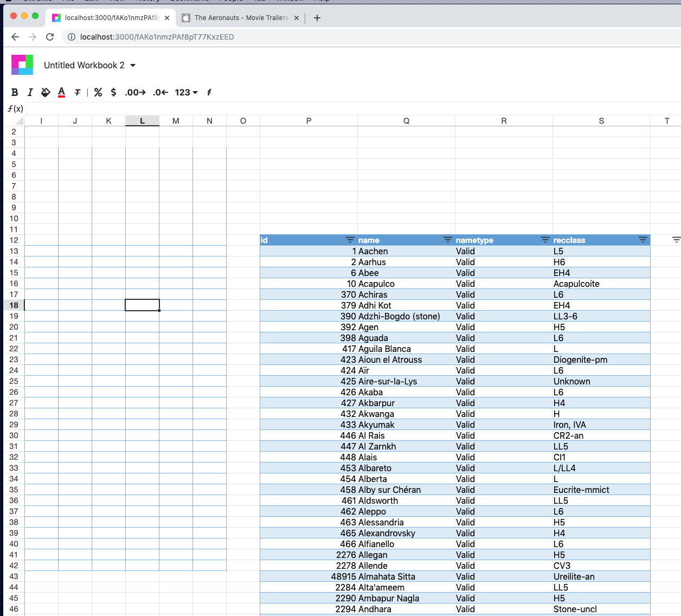This screenshot has width=681, height=616.
Task: Open the 123 number format dropdown
Action: 186,92
